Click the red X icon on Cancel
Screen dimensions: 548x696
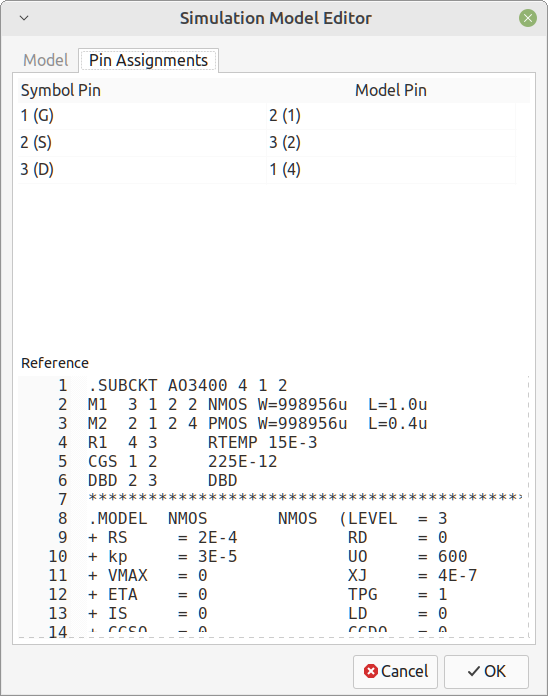click(x=371, y=671)
